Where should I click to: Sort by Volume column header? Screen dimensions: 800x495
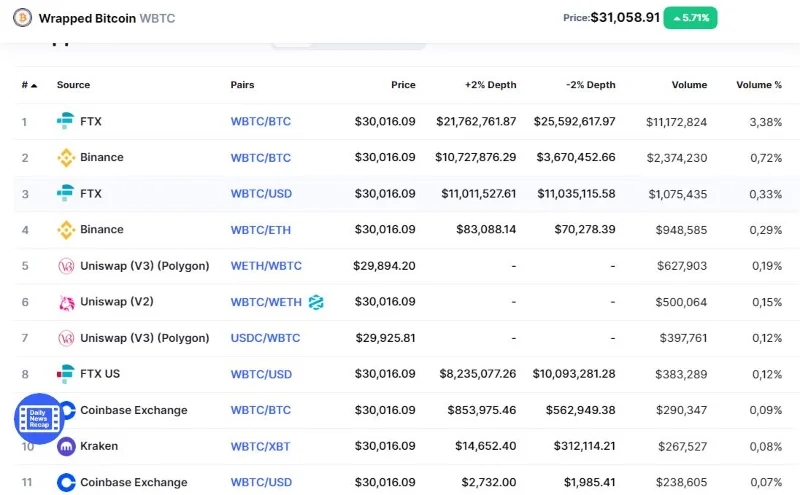[689, 85]
